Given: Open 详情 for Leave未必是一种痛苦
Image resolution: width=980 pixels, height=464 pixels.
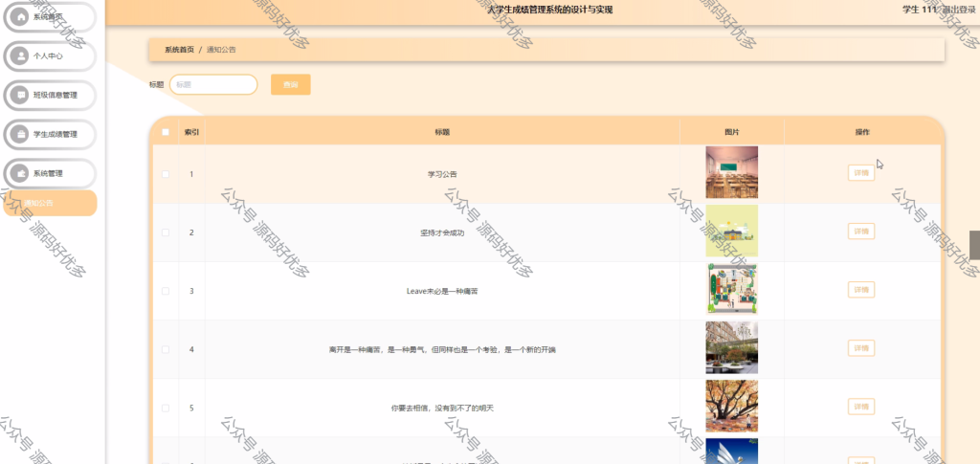Looking at the screenshot, I should click(x=861, y=290).
